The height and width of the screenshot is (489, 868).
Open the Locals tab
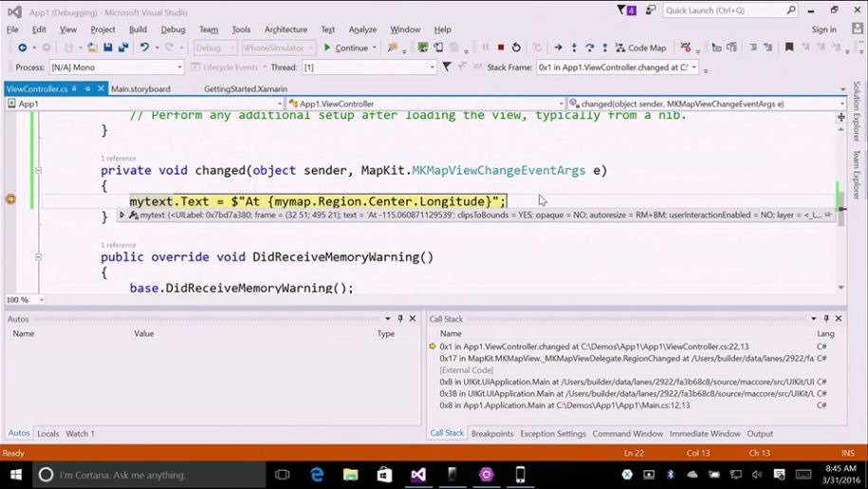pos(47,434)
